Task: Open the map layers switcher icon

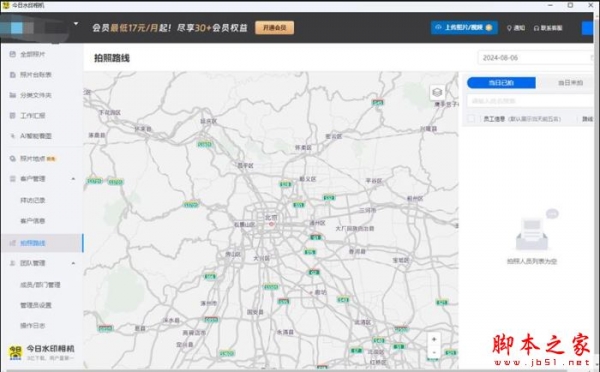Action: click(x=437, y=92)
